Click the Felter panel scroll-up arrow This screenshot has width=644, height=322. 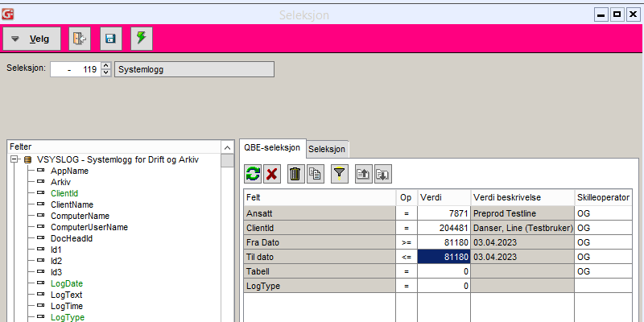[228, 147]
